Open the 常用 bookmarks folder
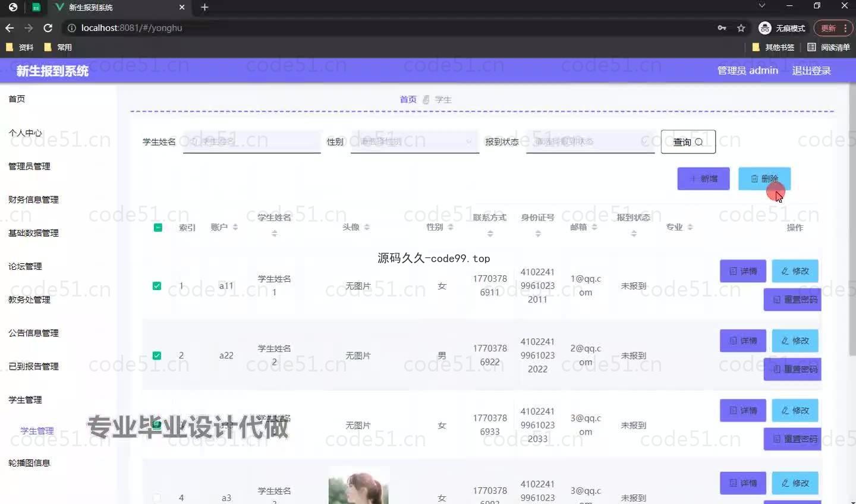This screenshot has width=856, height=504. (58, 47)
